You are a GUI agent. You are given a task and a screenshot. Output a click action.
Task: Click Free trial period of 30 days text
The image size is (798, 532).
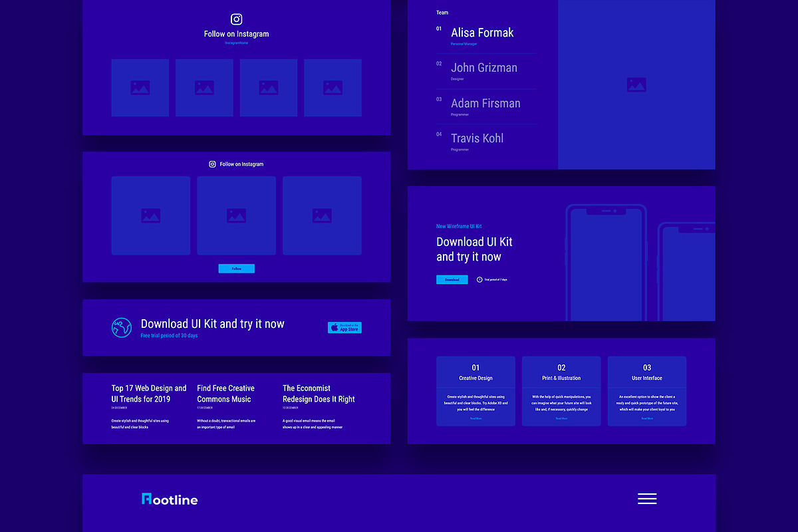(x=169, y=336)
